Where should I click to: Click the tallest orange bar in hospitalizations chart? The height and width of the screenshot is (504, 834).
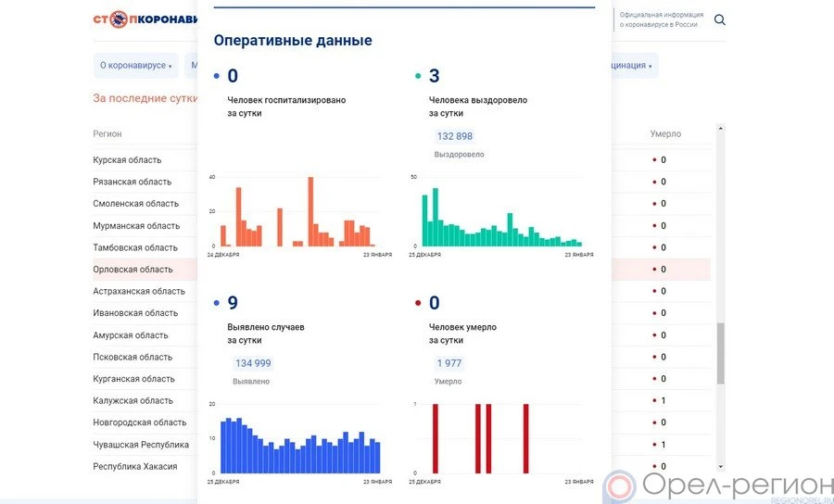(x=310, y=211)
